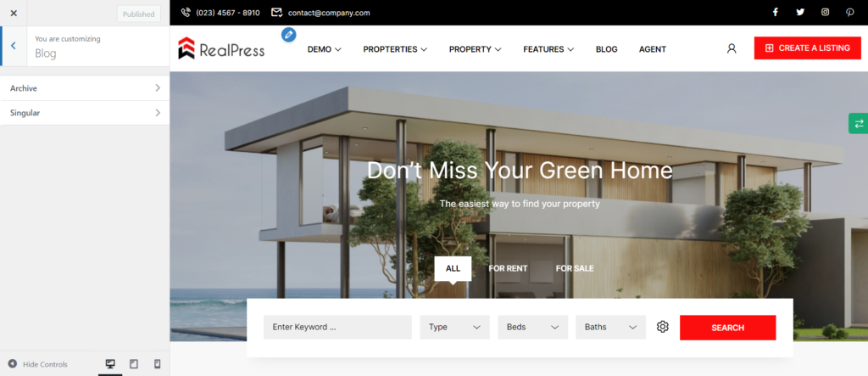The image size is (868, 376).
Task: Open advanced search via gear icon
Action: pyautogui.click(x=663, y=327)
